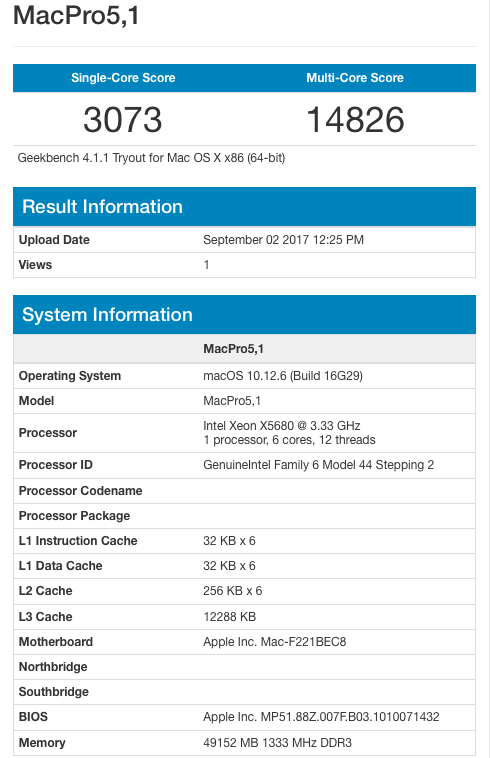The image size is (490, 758).
Task: Select the Motherboard Mac-F221BEC8 value
Action: 274,642
